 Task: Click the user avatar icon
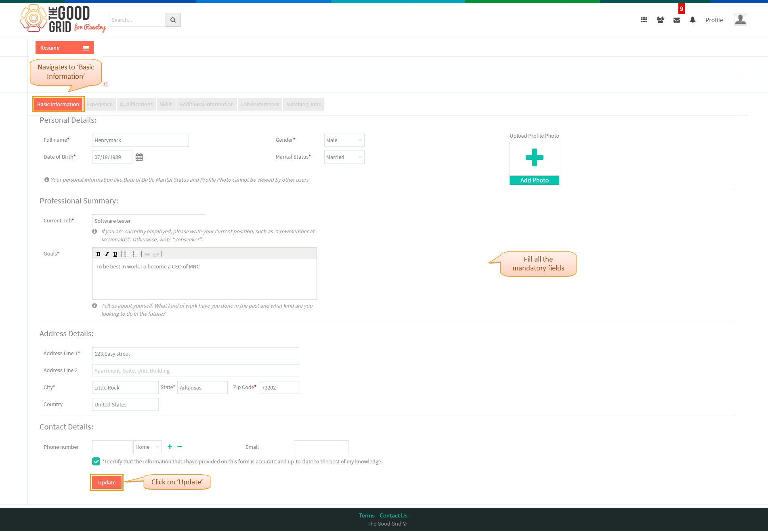740,19
